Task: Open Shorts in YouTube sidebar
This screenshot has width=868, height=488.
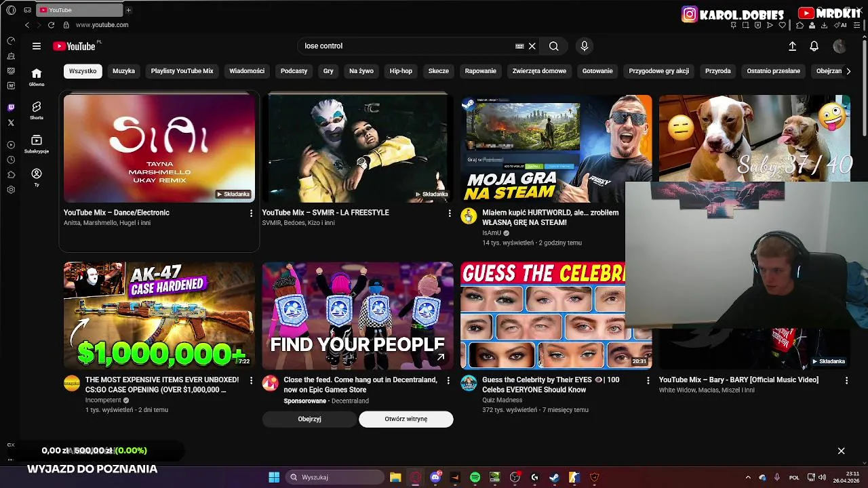Action: coord(37,110)
